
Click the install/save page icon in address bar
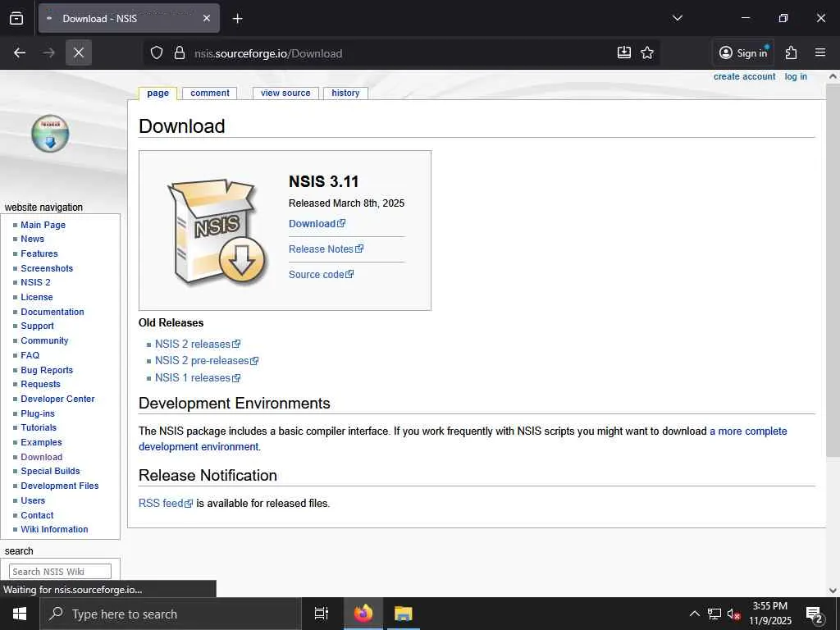(624, 52)
